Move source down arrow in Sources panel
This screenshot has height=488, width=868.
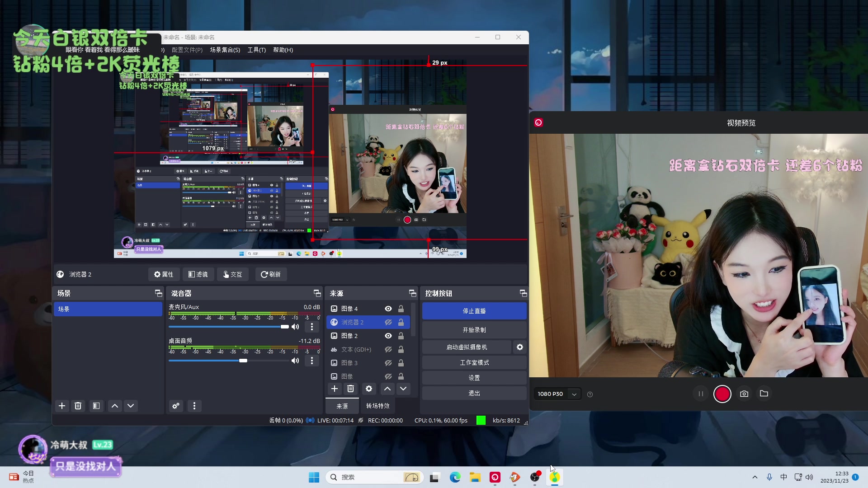point(403,389)
